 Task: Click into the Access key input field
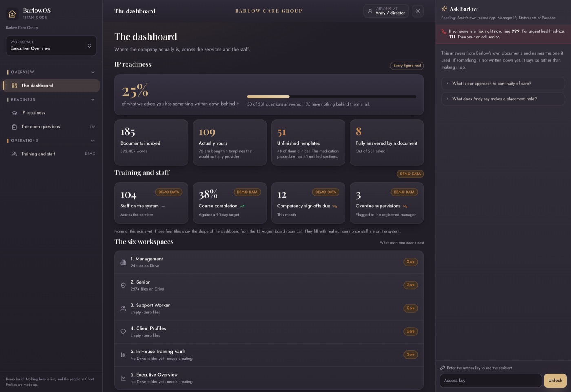(491, 381)
